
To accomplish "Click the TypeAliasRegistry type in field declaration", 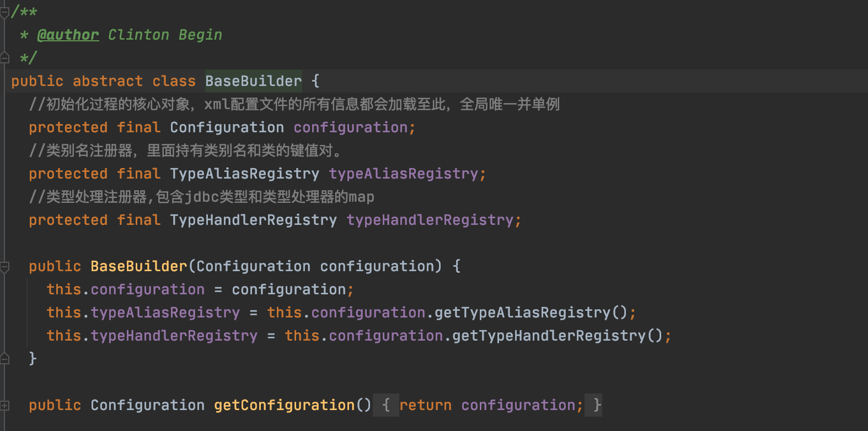I will point(244,174).
